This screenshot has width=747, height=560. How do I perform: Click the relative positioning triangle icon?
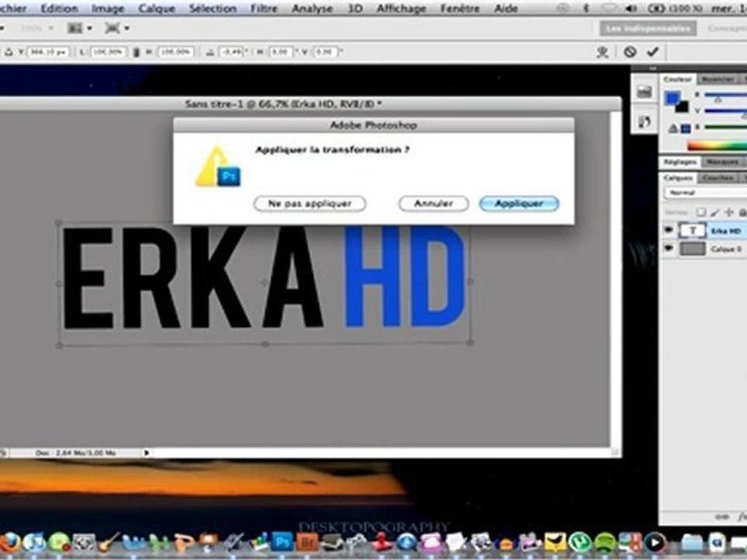(8, 51)
